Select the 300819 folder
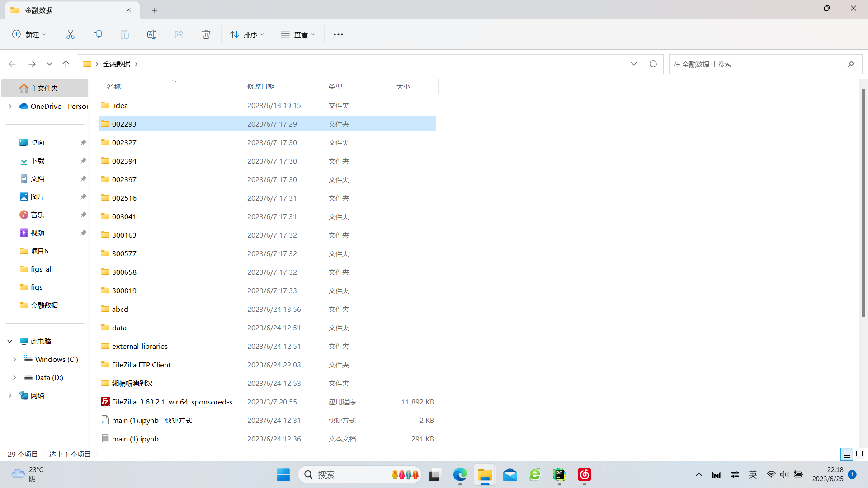This screenshot has height=488, width=868. (x=267, y=291)
